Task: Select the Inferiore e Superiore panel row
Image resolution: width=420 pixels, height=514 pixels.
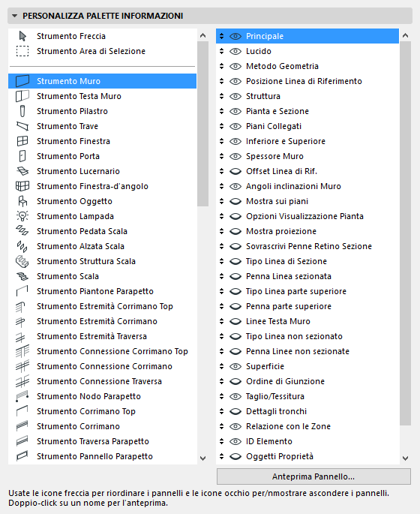Action: (x=307, y=141)
